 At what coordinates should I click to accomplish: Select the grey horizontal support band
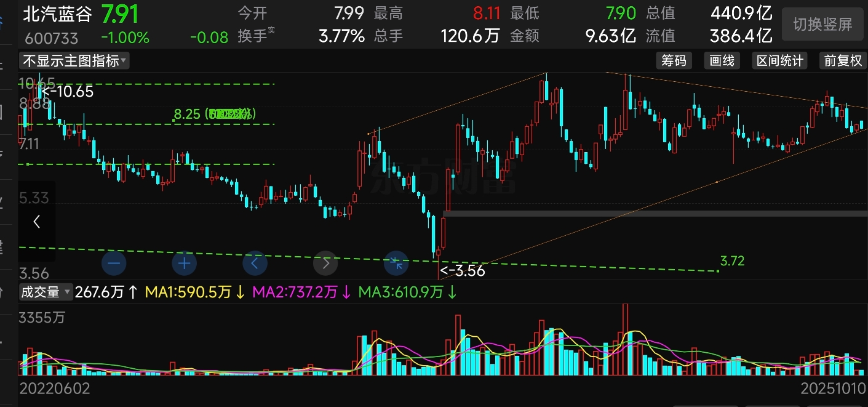pyautogui.click(x=655, y=214)
